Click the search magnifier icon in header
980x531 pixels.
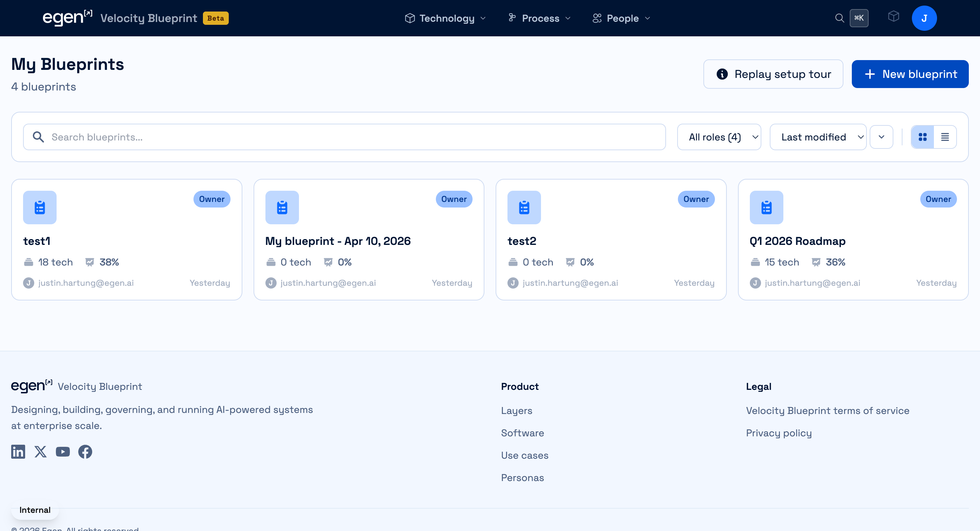click(x=839, y=18)
